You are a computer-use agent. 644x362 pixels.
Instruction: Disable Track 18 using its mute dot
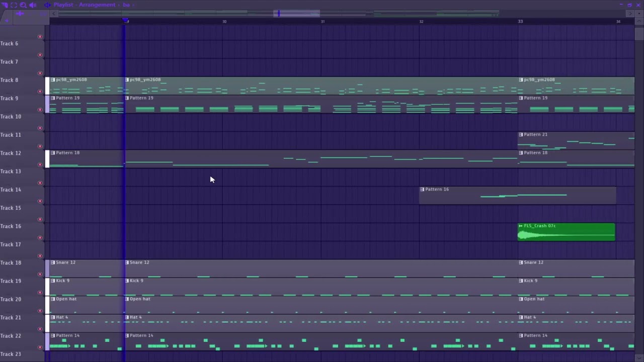tap(40, 274)
